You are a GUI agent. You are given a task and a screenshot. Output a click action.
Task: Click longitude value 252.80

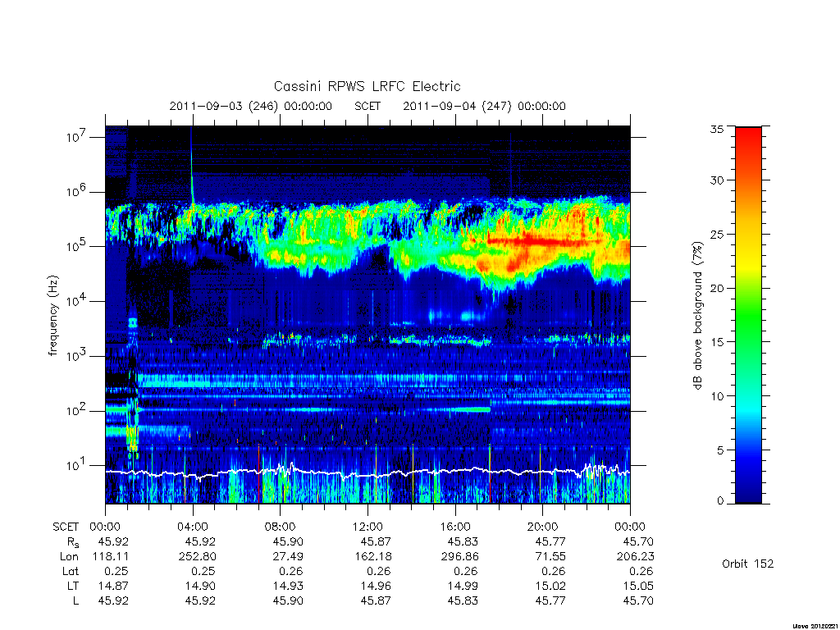197,557
